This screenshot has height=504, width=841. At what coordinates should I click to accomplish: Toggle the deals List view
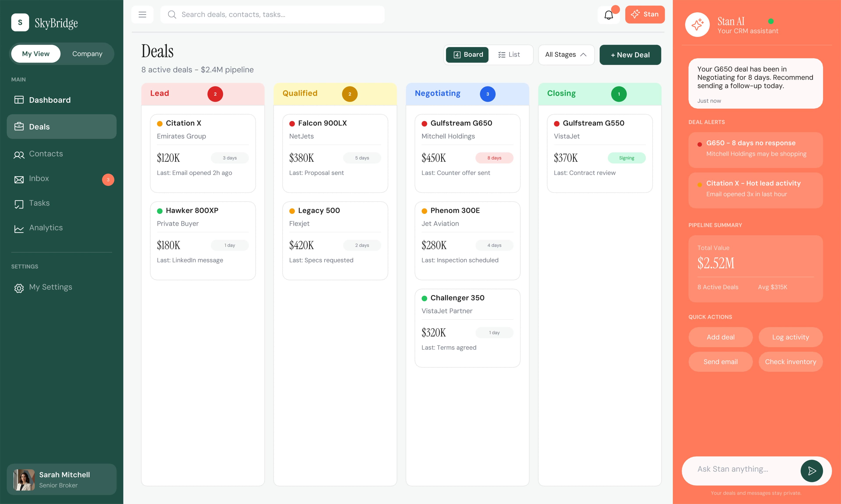point(509,54)
